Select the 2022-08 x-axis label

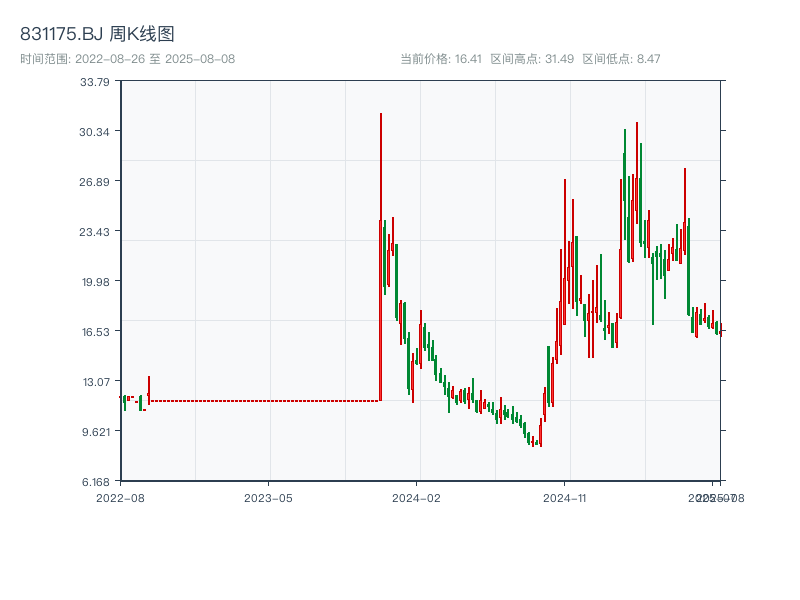coord(122,496)
